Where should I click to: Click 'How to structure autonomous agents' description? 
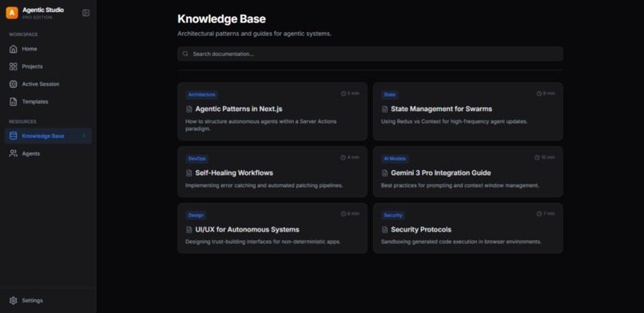click(x=260, y=125)
